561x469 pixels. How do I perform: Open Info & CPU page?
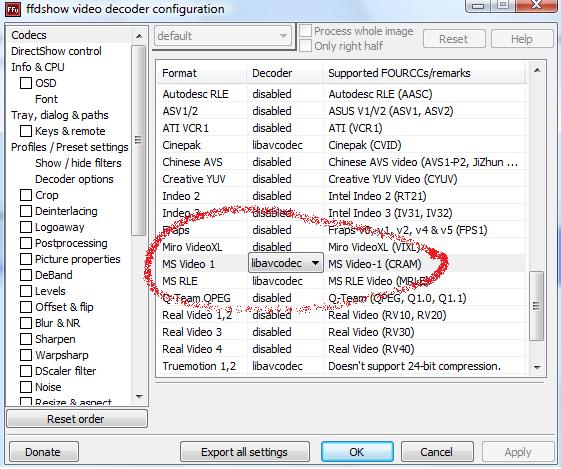tap(38, 67)
